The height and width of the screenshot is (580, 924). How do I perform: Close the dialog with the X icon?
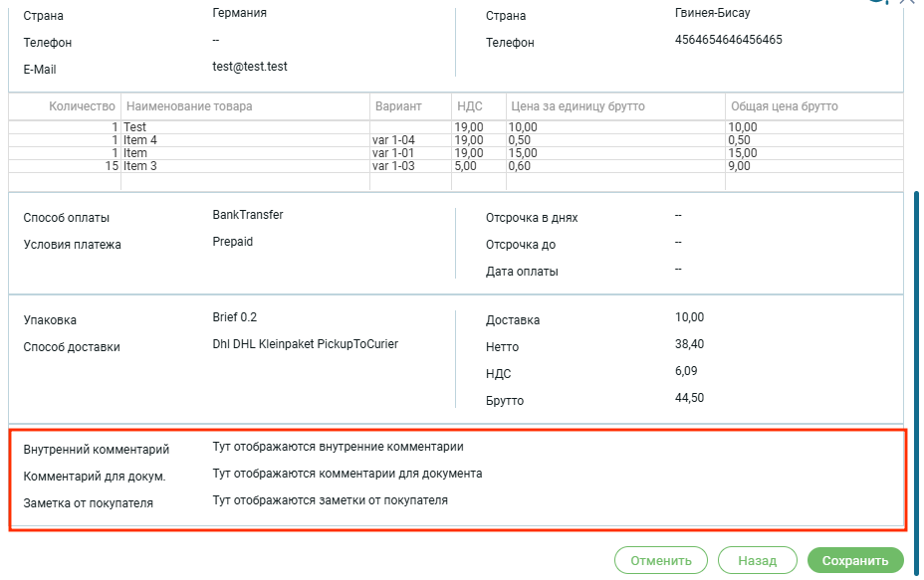[907, 2]
